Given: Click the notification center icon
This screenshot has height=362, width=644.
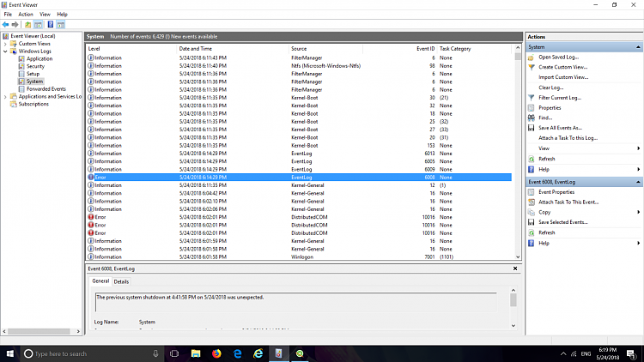Looking at the screenshot, I should pos(631,353).
